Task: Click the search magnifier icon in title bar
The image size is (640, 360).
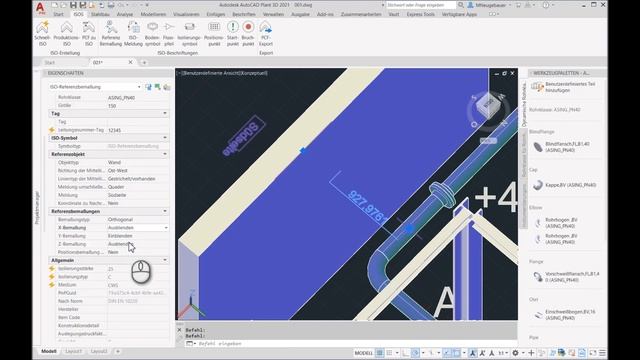Action: click(461, 5)
